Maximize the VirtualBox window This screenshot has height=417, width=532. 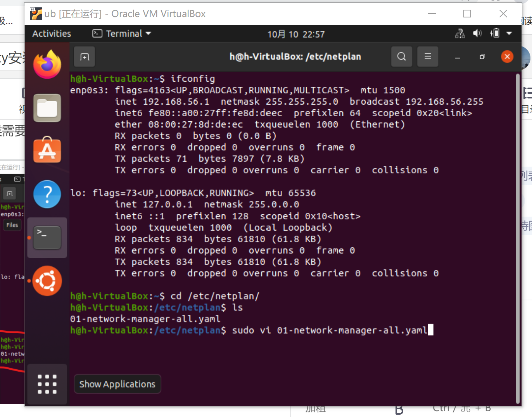click(x=467, y=14)
